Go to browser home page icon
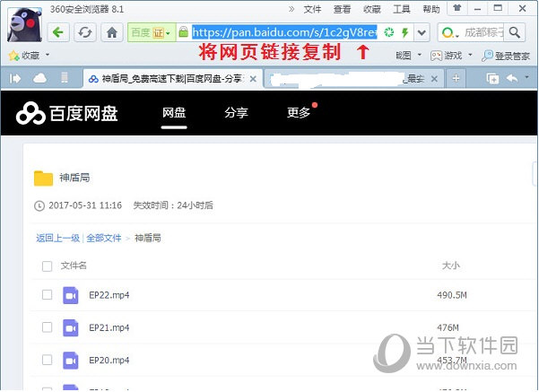The height and width of the screenshot is (392, 539). click(112, 32)
